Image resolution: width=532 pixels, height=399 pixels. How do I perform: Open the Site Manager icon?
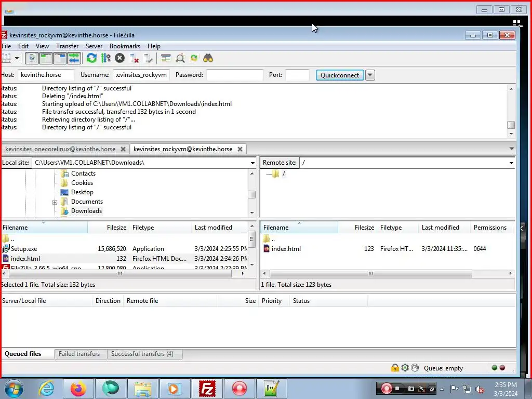click(x=7, y=58)
